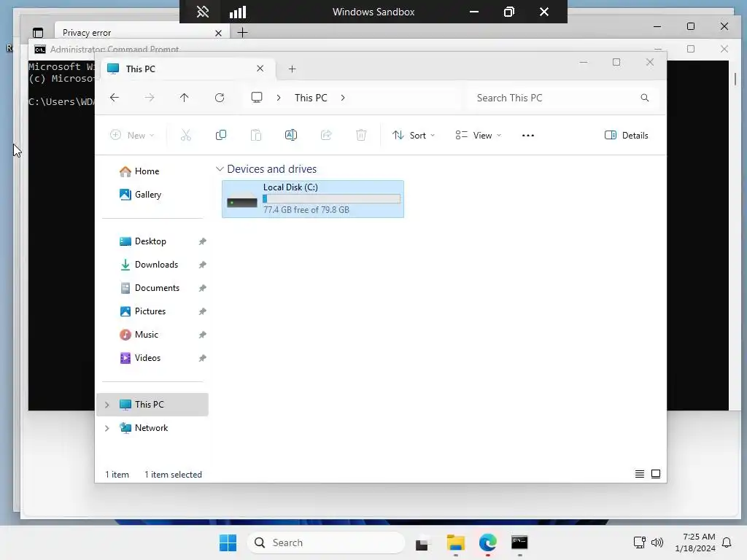Viewport: 747px width, 560px height.
Task: Click the search magnifier in Explorer
Action: 645,98
